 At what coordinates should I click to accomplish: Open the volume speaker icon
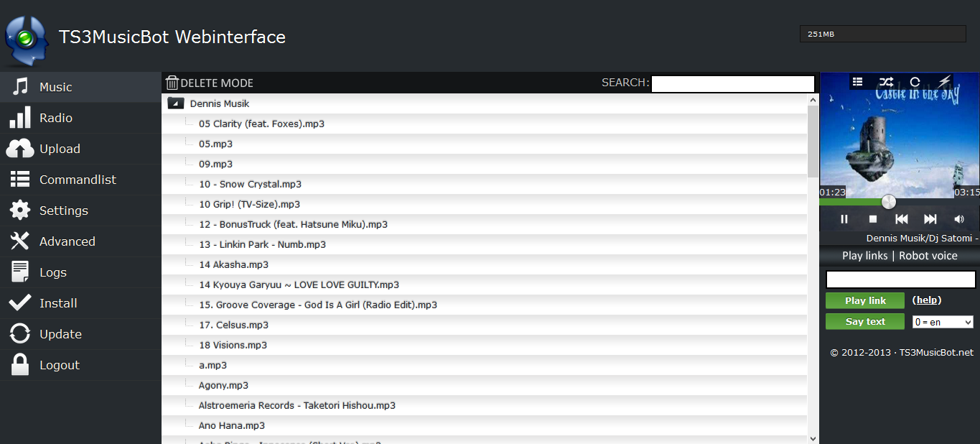959,219
